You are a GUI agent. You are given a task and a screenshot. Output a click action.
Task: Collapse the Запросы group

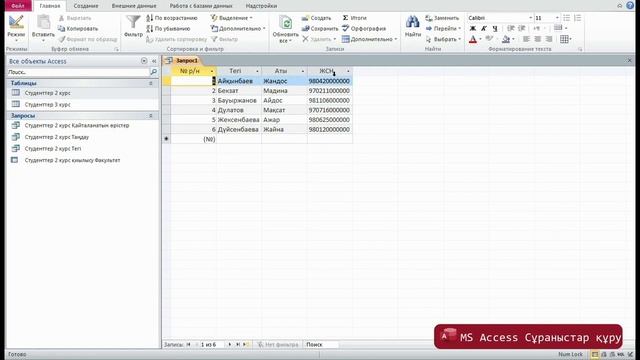[151, 116]
